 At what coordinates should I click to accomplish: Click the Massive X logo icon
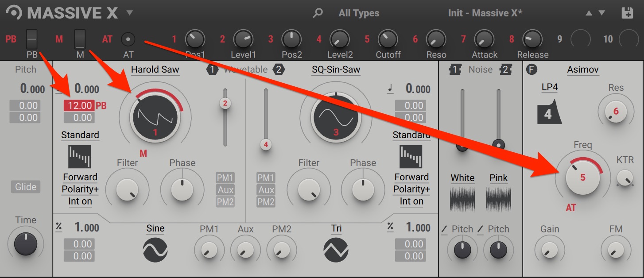[x=15, y=13]
